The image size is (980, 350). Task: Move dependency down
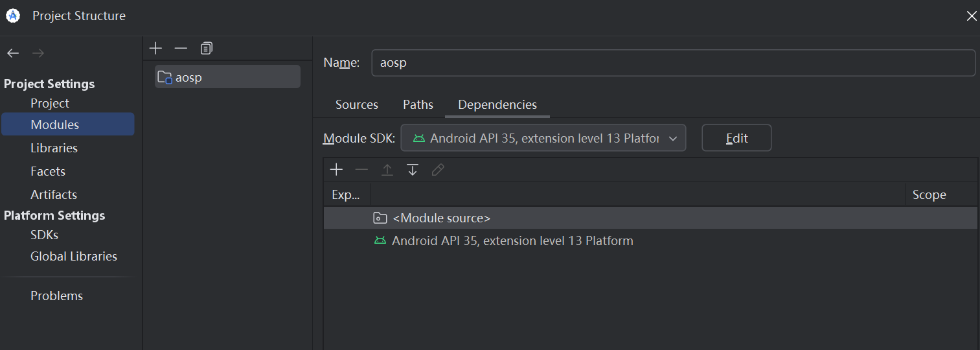412,170
